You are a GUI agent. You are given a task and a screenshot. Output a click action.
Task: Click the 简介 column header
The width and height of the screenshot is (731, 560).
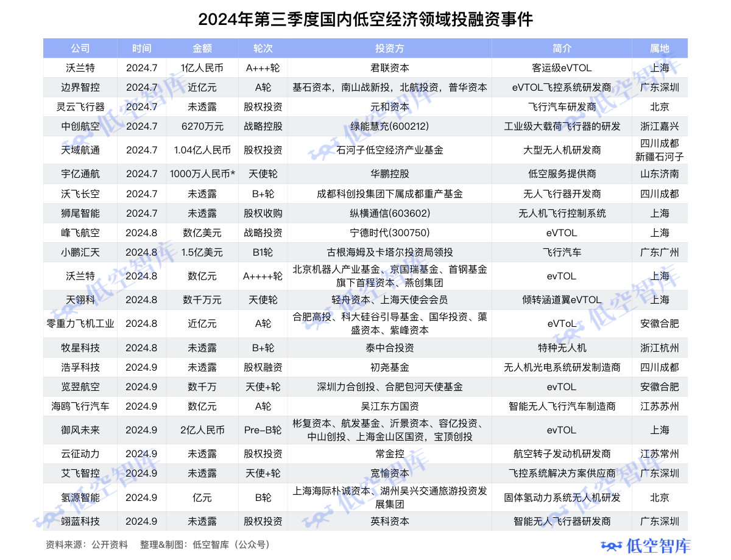(x=562, y=49)
